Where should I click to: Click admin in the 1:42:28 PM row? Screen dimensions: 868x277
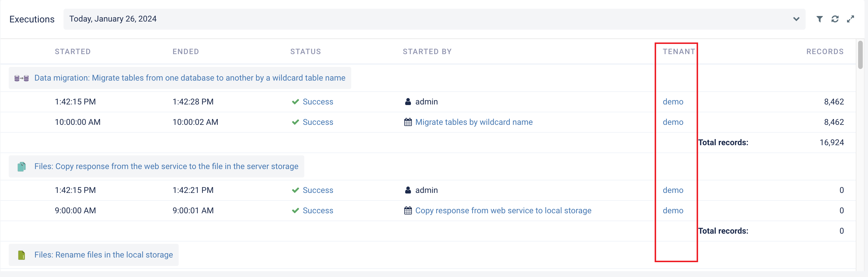(x=426, y=102)
